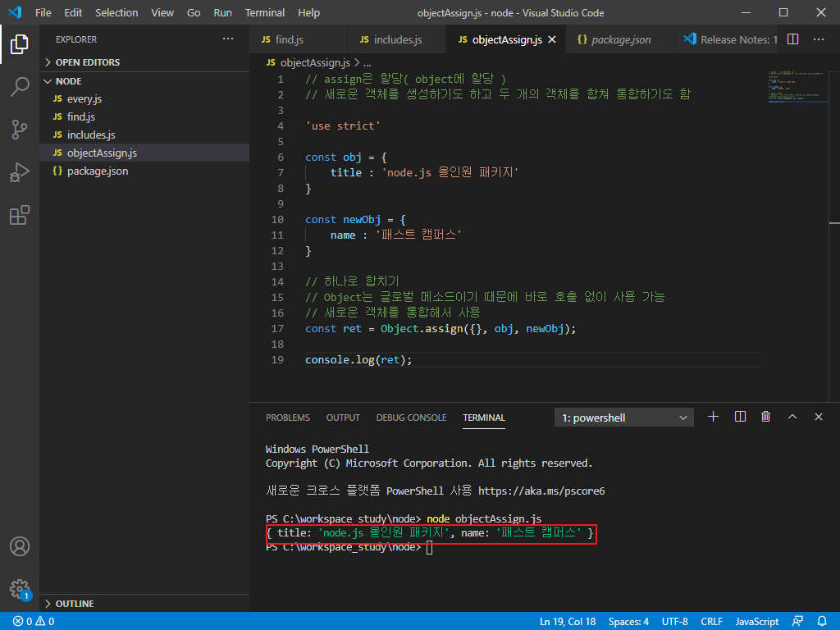This screenshot has width=840, height=630.
Task: Open package.json in the file explorer
Action: 144,171
